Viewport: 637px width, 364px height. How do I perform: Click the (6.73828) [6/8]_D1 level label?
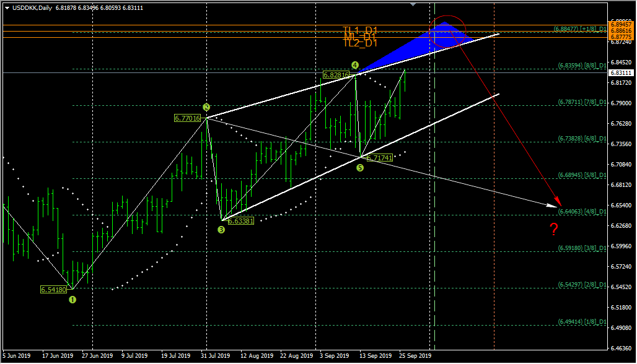[582, 139]
